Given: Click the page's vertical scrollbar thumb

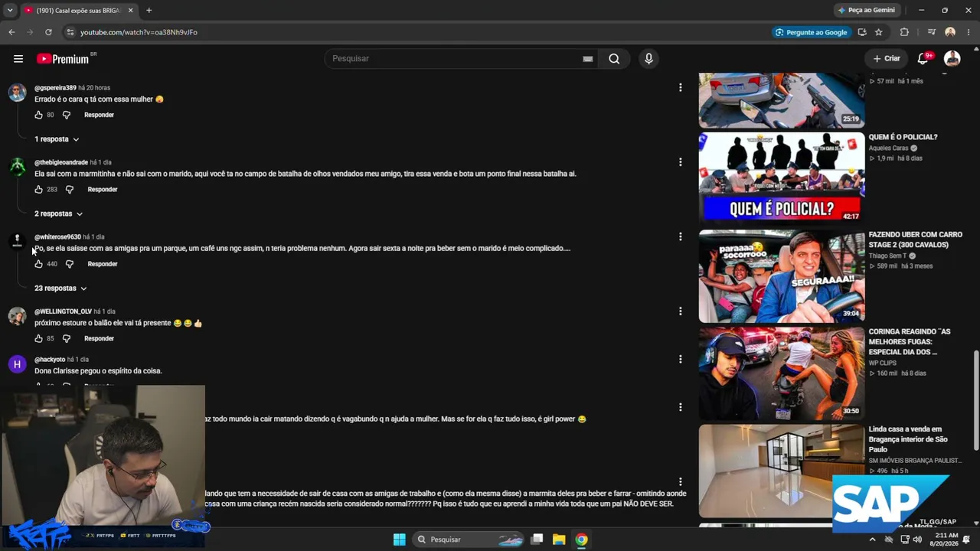Looking at the screenshot, I should pyautogui.click(x=975, y=400).
